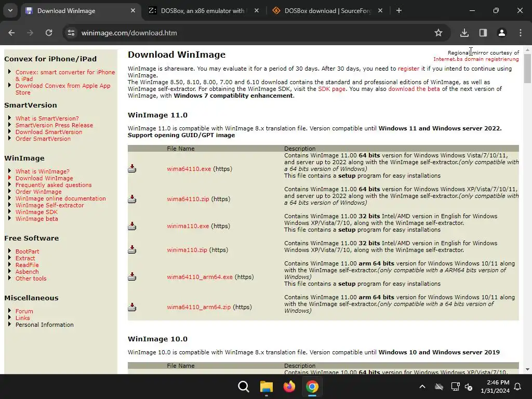Open wima64110.zip download link
The image size is (532, 399).
(188, 199)
